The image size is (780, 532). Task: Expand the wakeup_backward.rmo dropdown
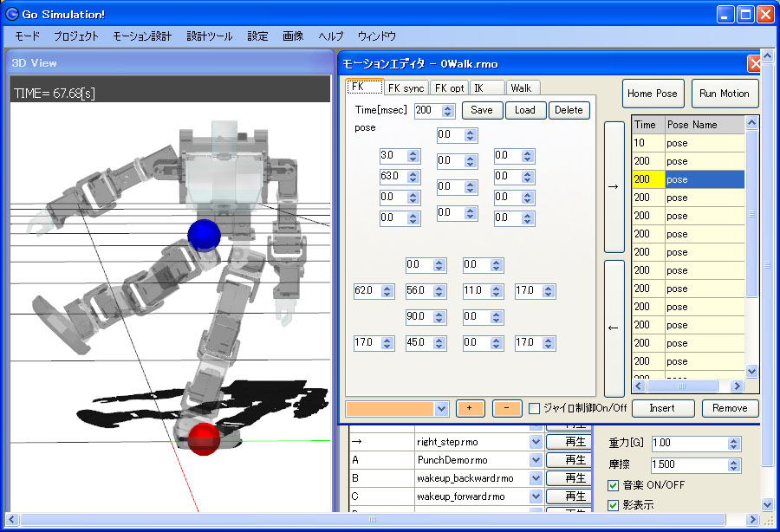(535, 478)
